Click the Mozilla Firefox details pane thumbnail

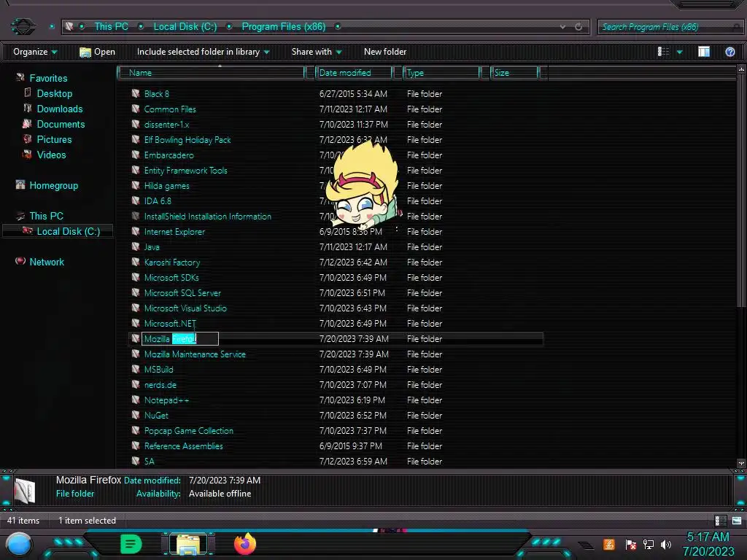25,491
